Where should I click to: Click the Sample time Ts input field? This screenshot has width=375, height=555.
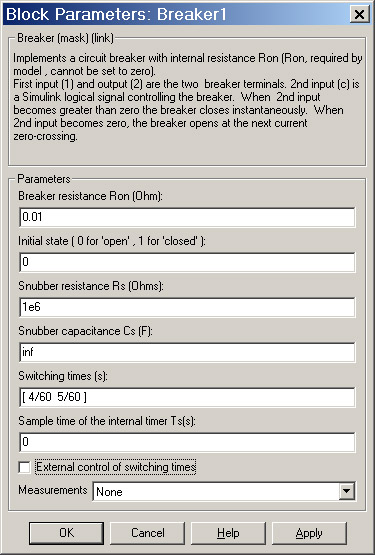[187, 442]
